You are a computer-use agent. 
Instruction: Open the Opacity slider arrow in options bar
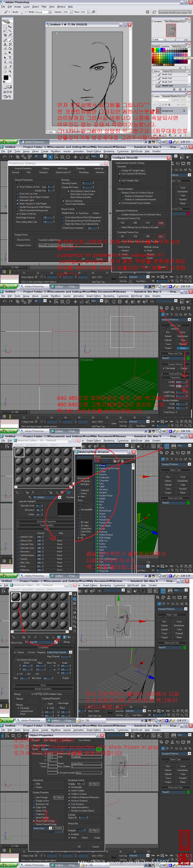click(71, 12)
